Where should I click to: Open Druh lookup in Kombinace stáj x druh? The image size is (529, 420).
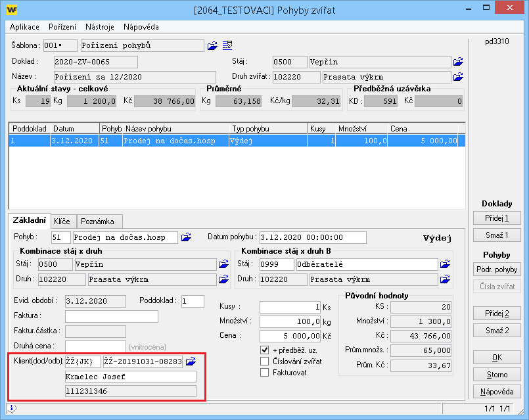[x=224, y=279]
